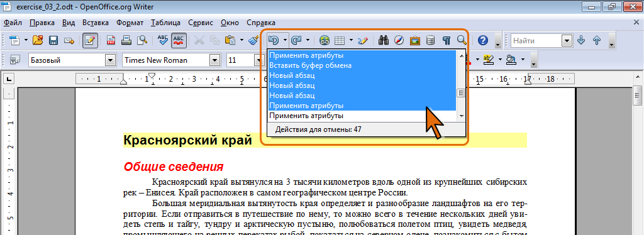Click the New document icon
Image resolution: width=644 pixels, height=235 pixels.
15,40
